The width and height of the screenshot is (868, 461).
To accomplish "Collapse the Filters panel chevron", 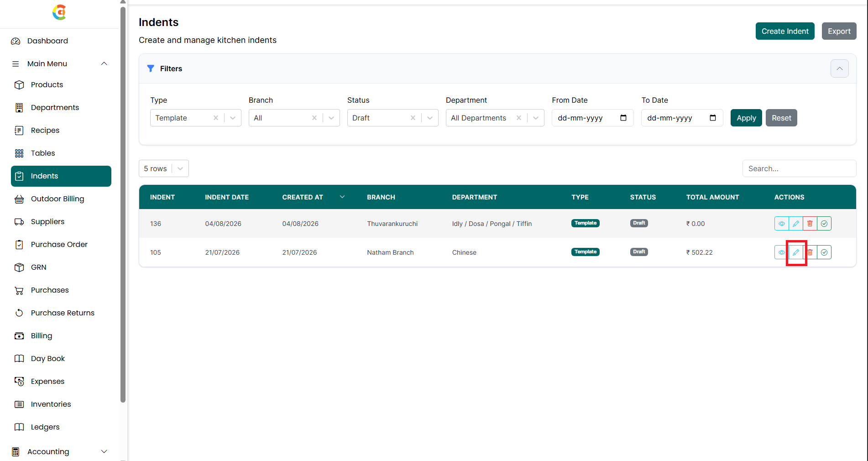I will pos(840,68).
